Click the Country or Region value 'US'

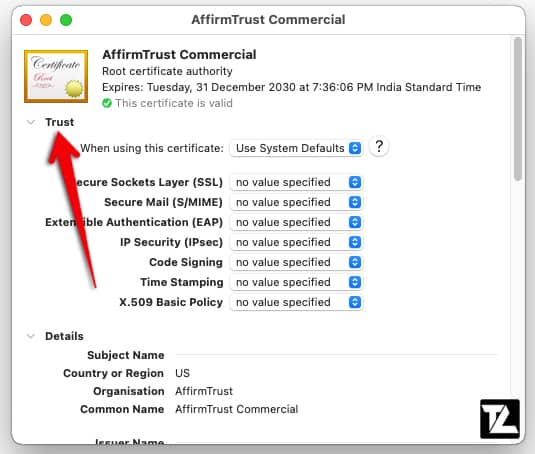coord(183,373)
